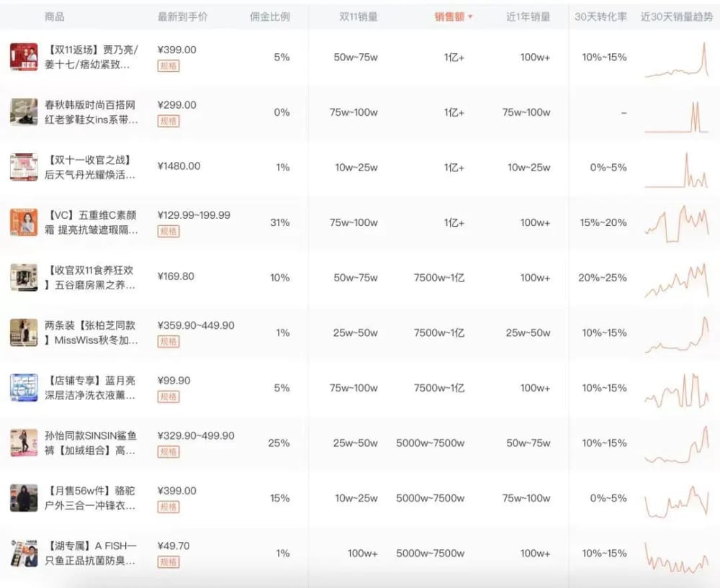Select 双11销量 10w~25w of 后天气丹 row
Screen dimensions: 720x588
[356, 168]
